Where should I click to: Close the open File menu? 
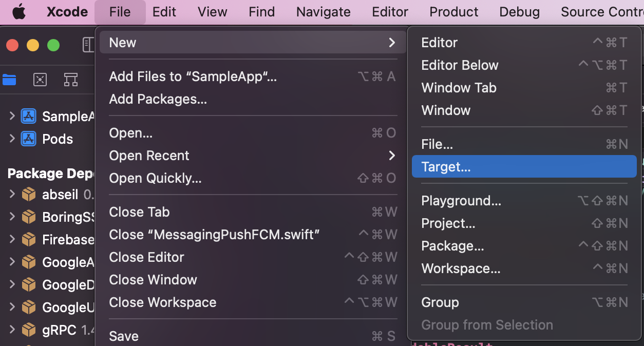tap(120, 12)
